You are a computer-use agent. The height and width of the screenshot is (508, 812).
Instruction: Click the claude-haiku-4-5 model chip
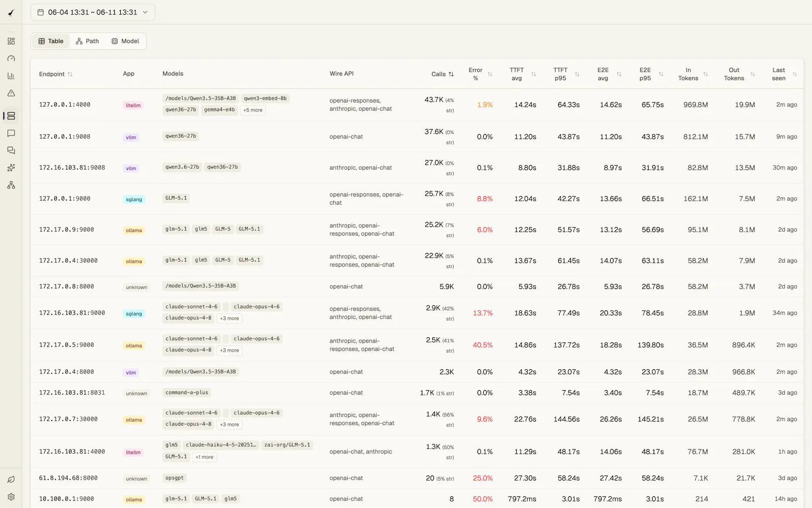[x=221, y=445]
